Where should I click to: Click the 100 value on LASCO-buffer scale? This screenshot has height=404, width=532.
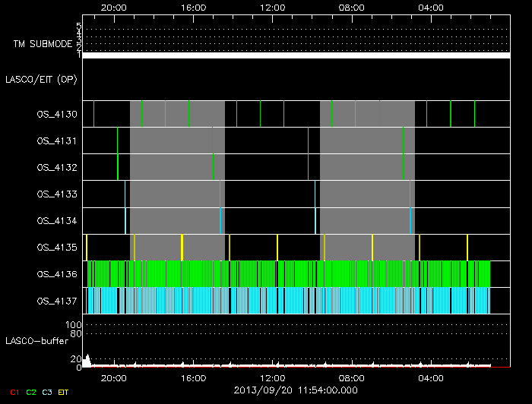pos(76,324)
